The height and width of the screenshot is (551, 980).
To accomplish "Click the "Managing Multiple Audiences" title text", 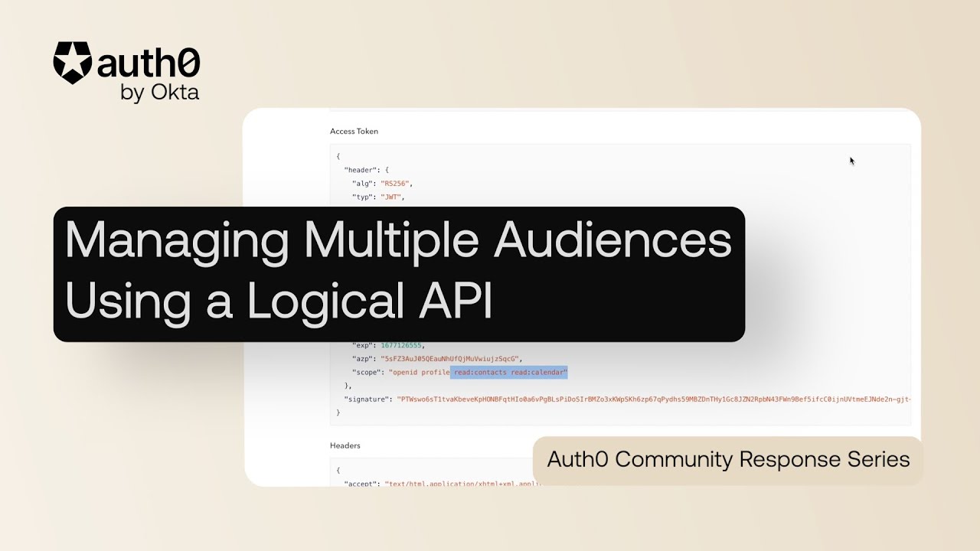I will click(x=398, y=241).
